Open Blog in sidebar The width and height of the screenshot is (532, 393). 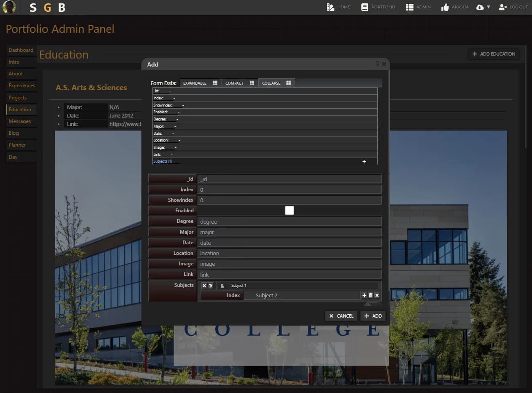[21, 133]
